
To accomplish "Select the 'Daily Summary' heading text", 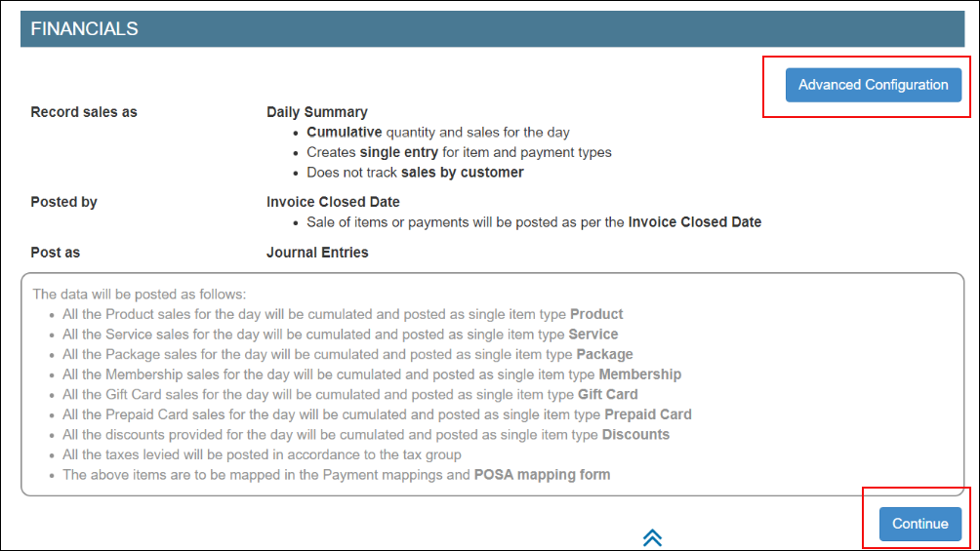I will coord(317,112).
